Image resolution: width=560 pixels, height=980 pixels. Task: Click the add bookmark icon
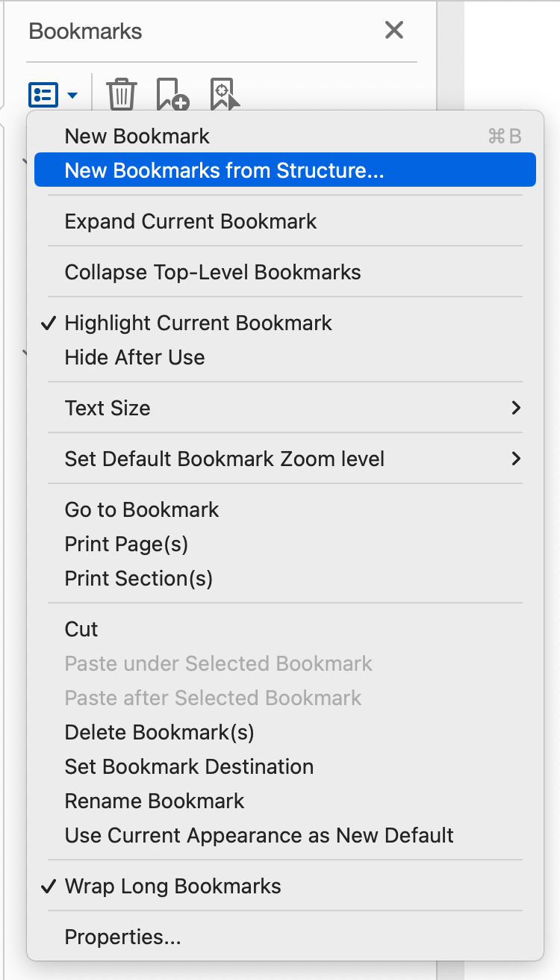coord(172,94)
